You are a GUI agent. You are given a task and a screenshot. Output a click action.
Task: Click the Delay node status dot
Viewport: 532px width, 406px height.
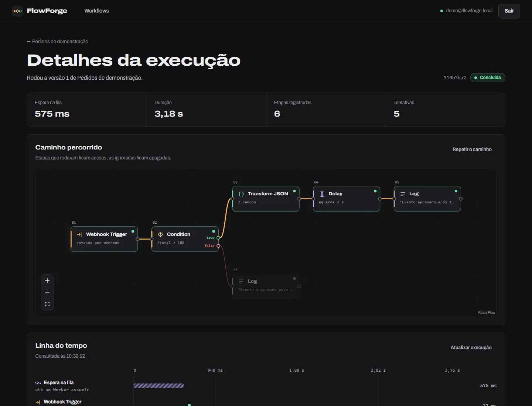coord(375,191)
